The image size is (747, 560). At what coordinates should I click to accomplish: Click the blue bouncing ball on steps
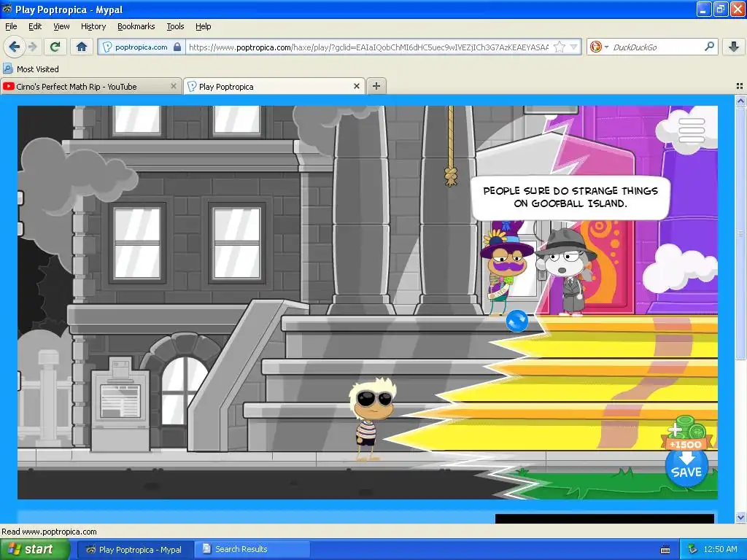click(517, 321)
